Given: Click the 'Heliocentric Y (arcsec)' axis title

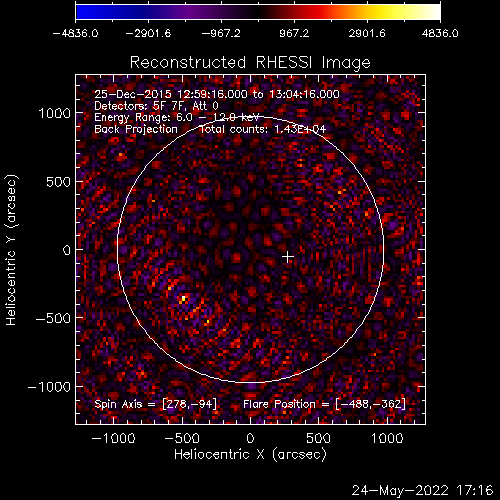Looking at the screenshot, I should [11, 250].
